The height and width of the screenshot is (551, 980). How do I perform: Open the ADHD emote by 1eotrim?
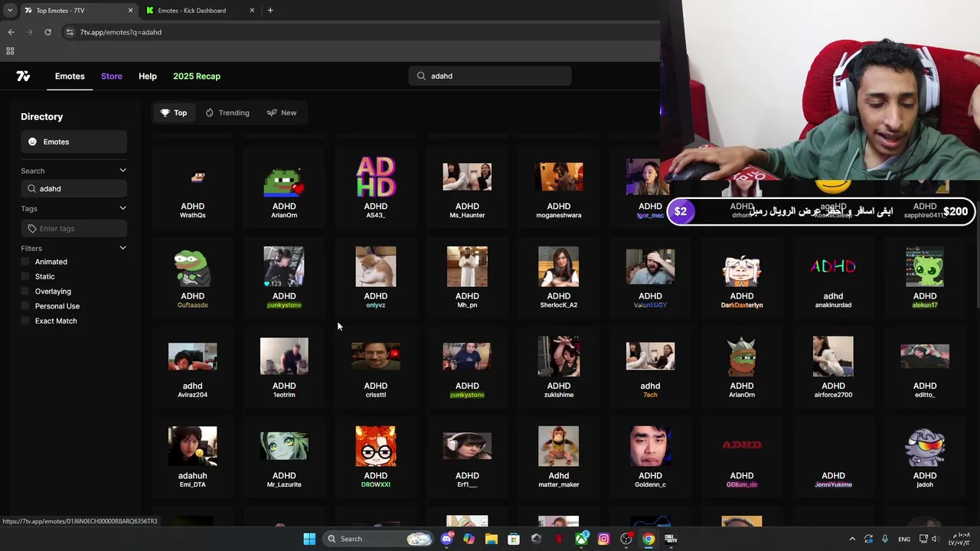(x=284, y=367)
